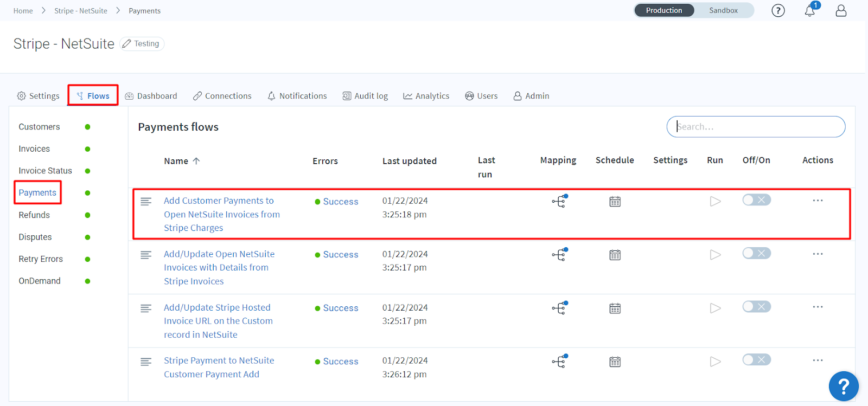Click drag handle icon of Add/Update Open NetSuite Invoices row

click(x=146, y=255)
